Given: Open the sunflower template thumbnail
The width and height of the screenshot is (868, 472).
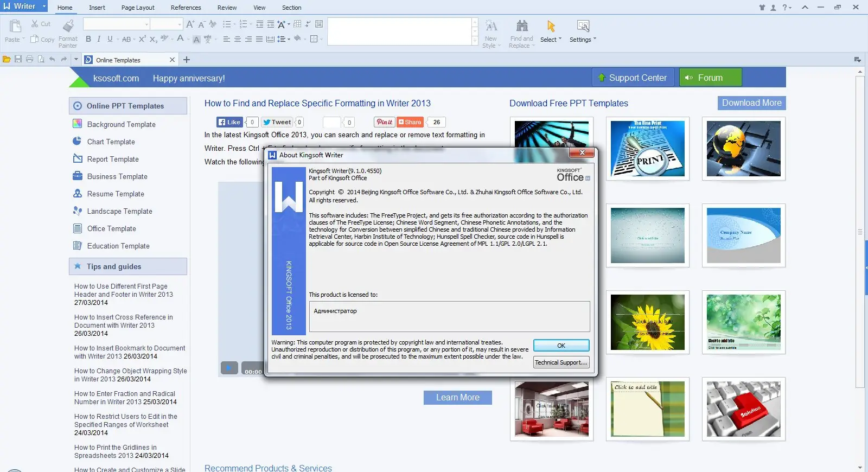Looking at the screenshot, I should pos(648,322).
